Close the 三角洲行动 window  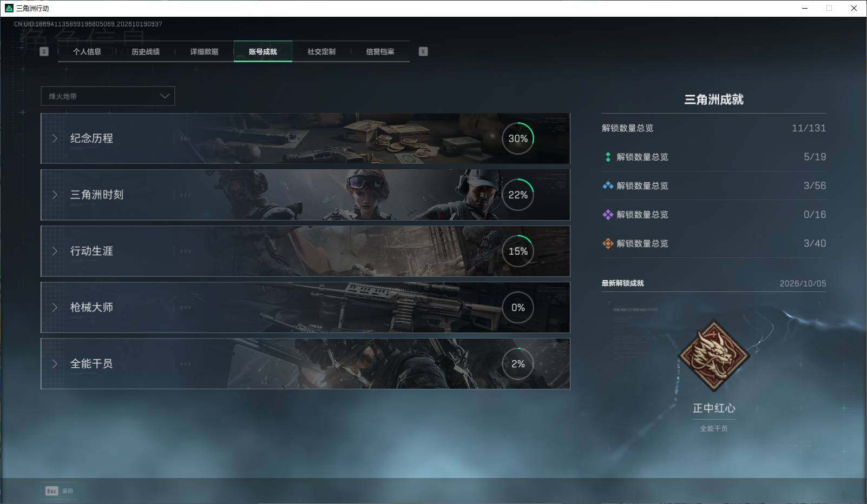tap(854, 8)
